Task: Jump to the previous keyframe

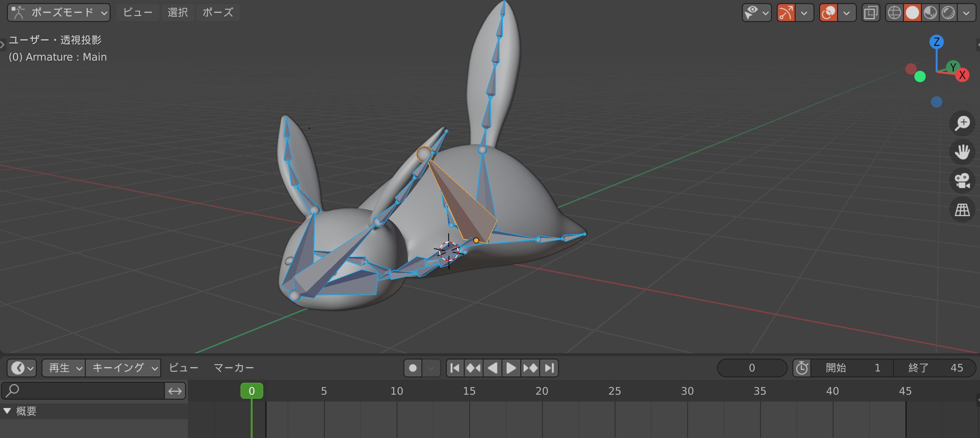Action: coord(474,368)
